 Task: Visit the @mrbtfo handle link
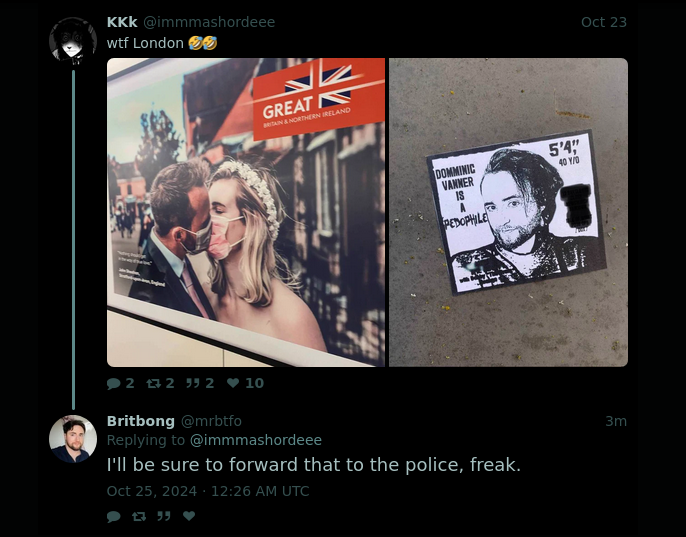(x=211, y=421)
